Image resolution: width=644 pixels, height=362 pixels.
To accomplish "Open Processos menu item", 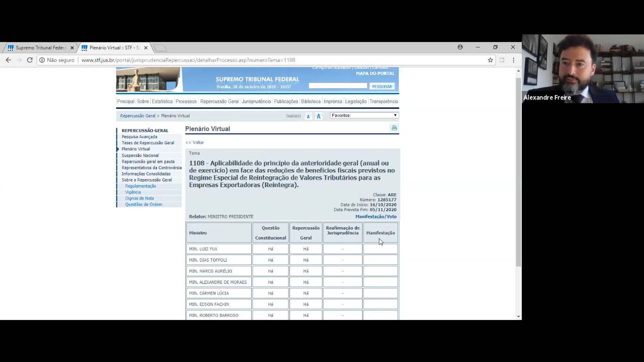I will coord(186,101).
